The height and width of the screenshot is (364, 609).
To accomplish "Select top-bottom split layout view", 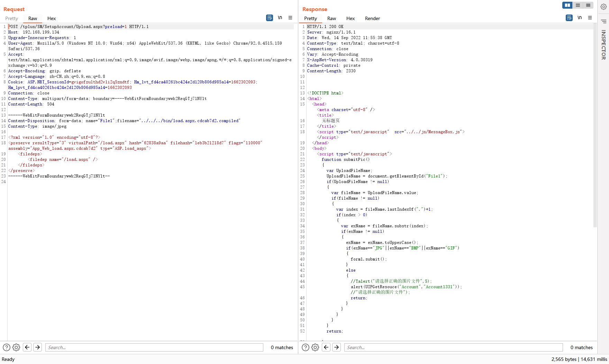I will (x=578, y=5).
